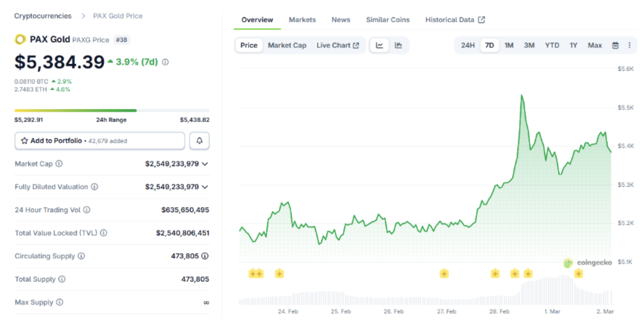Click Add to Portfolio button

pyautogui.click(x=100, y=141)
